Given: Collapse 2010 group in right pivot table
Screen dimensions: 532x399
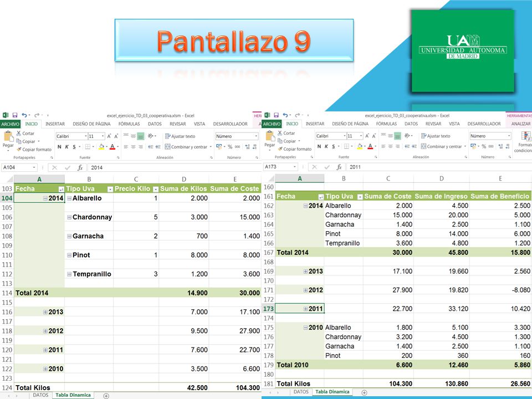Looking at the screenshot, I should (x=305, y=328).
